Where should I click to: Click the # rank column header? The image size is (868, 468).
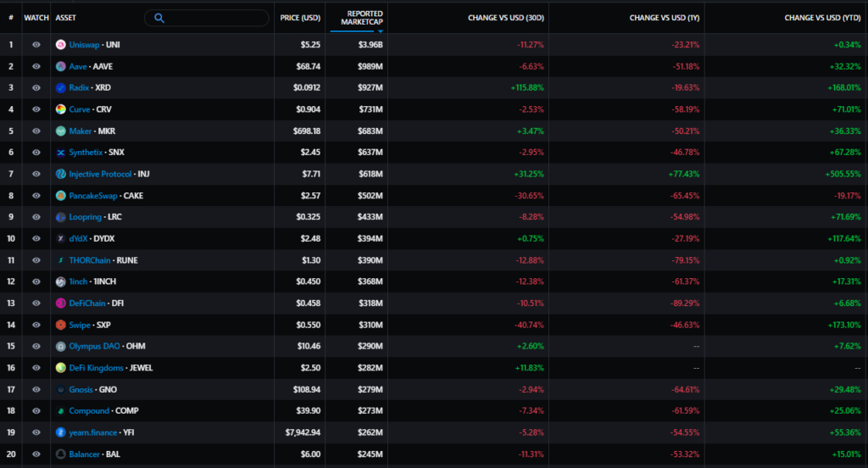[11, 18]
